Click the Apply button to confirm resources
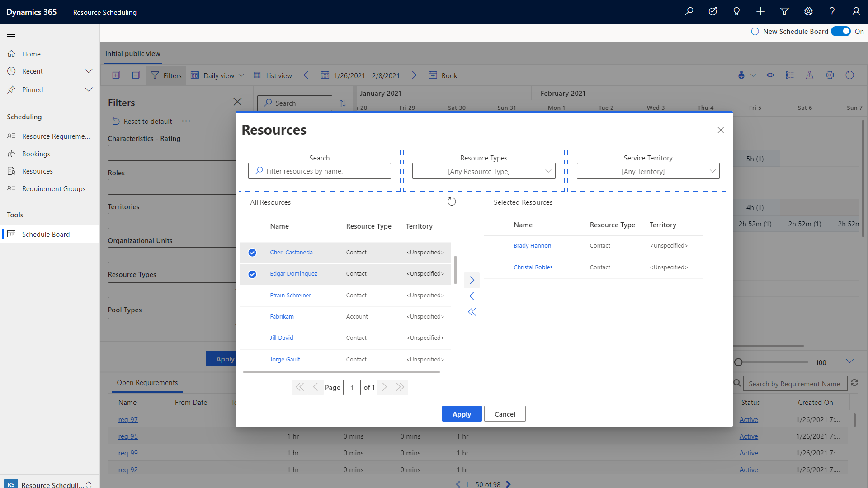 coord(462,413)
